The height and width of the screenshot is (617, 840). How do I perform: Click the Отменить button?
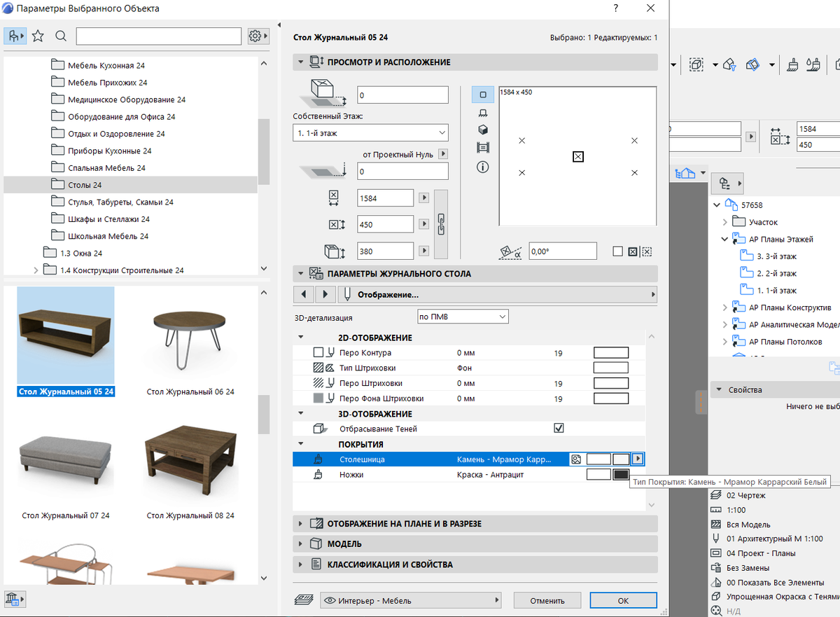point(547,600)
